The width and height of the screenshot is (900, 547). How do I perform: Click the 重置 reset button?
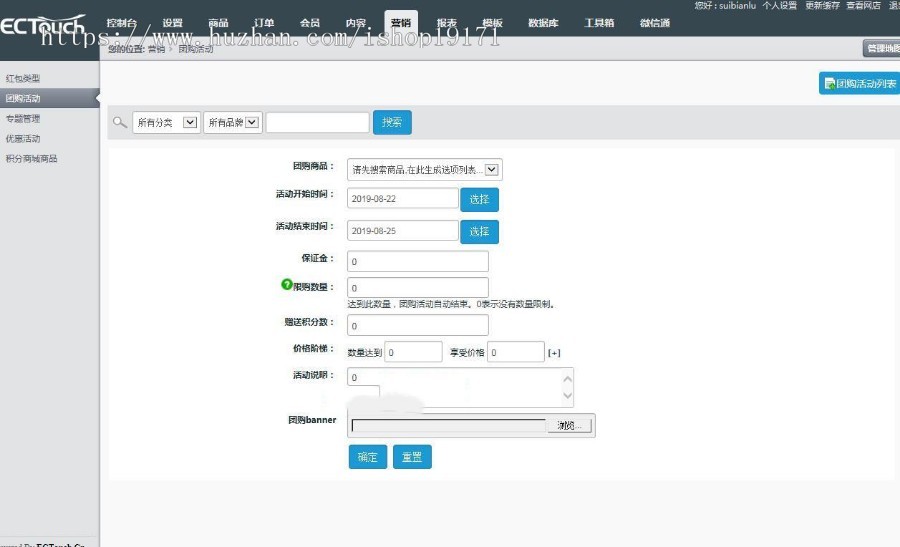[412, 457]
